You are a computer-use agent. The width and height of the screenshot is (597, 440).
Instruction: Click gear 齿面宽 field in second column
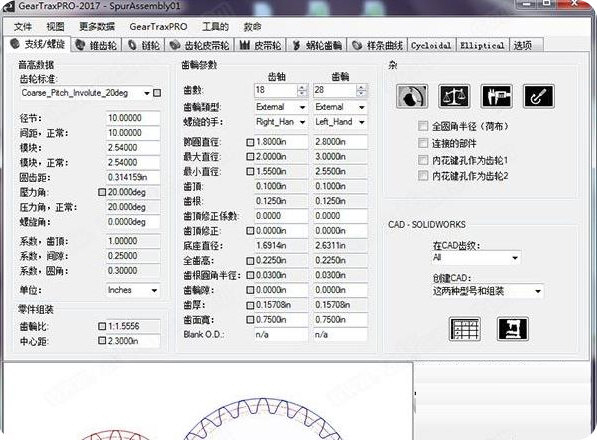tap(340, 320)
